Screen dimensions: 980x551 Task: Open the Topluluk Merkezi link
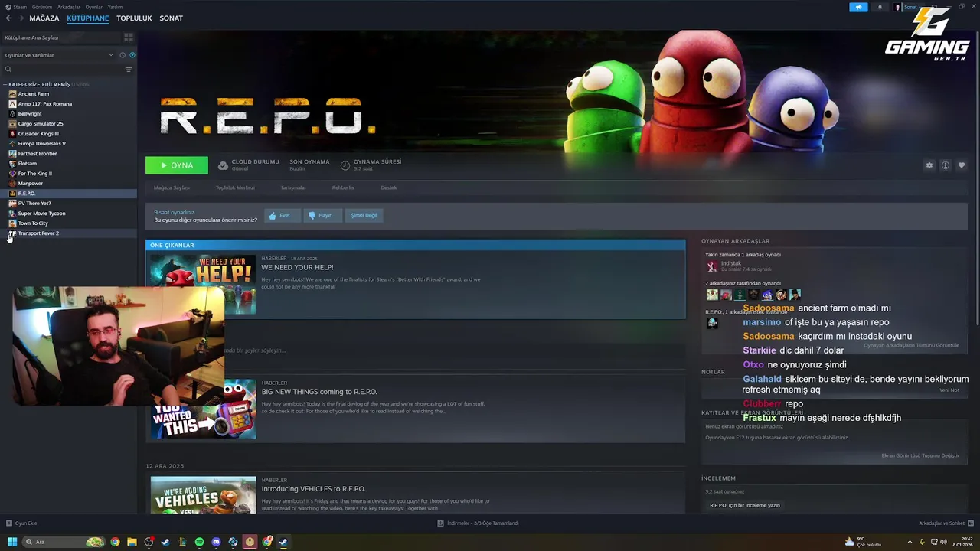235,187
